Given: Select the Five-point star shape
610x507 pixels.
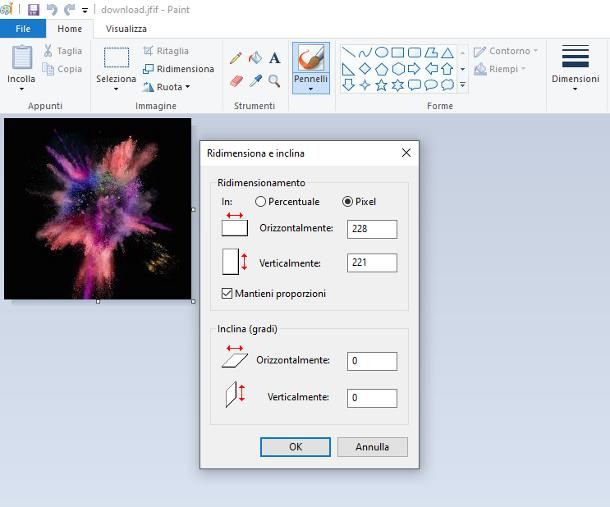Looking at the screenshot, I should pyautogui.click(x=381, y=85).
